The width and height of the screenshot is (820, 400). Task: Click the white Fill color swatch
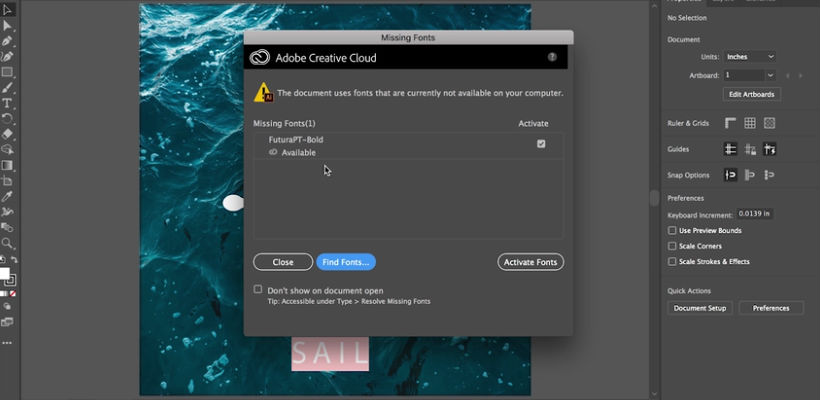click(4, 273)
